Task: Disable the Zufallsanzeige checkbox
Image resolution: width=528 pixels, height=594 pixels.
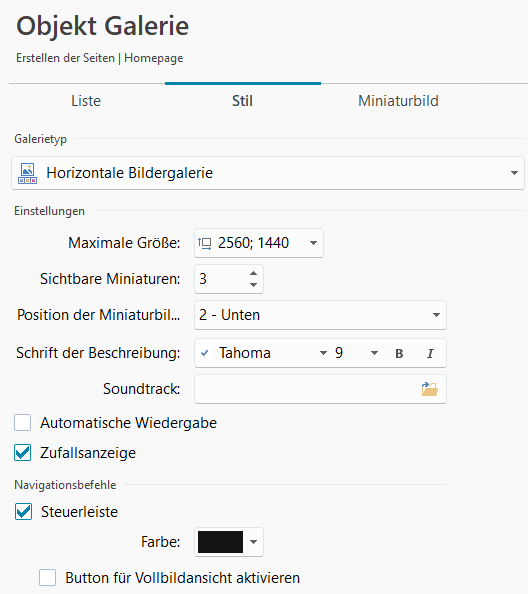Action: 23,453
